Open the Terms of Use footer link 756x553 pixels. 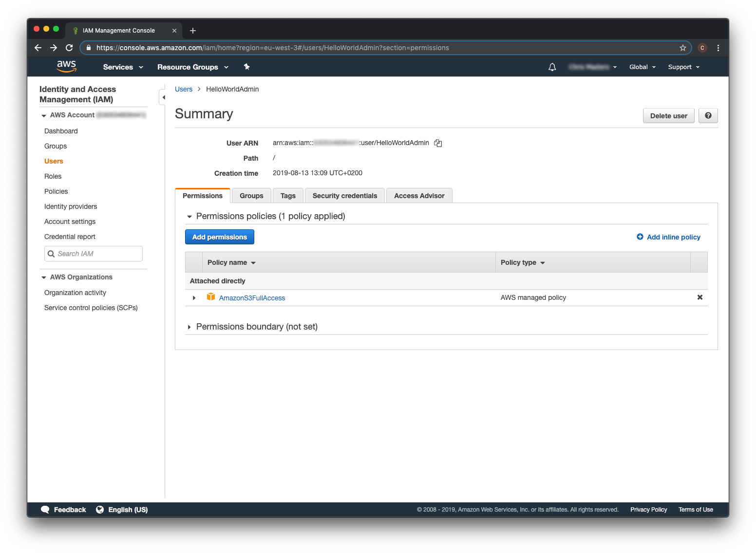(x=696, y=510)
